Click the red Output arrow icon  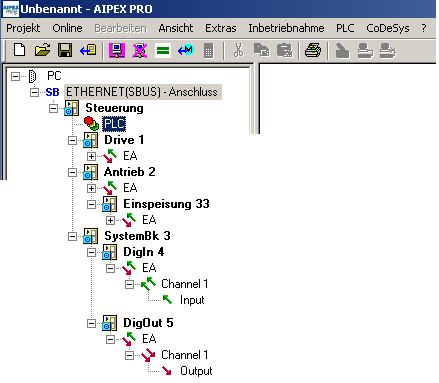[167, 371]
